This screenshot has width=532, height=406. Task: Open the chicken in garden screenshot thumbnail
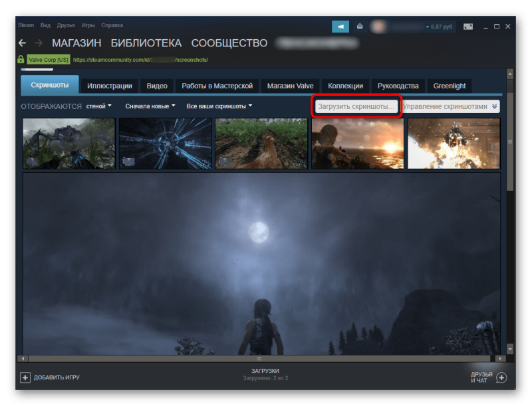pyautogui.click(x=261, y=144)
